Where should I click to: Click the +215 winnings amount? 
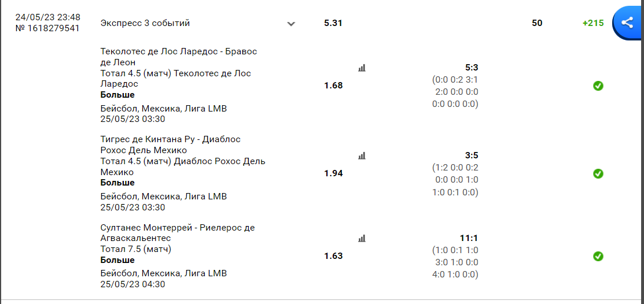point(593,23)
